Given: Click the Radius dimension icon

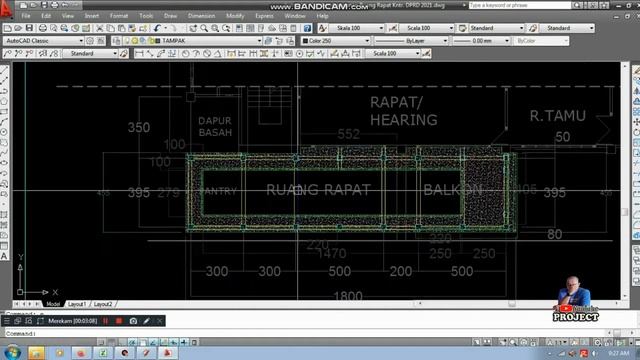Looking at the screenshot, I should coord(185,53).
